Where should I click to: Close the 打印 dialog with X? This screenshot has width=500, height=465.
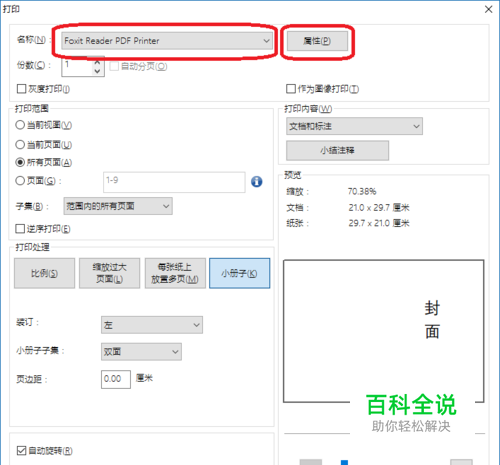coord(488,9)
